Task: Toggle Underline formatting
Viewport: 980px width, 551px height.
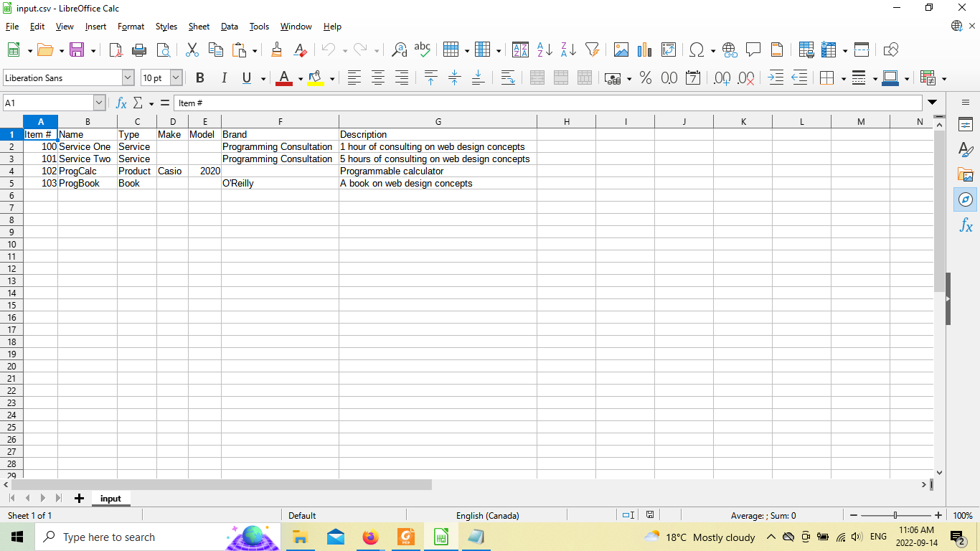Action: [x=247, y=78]
